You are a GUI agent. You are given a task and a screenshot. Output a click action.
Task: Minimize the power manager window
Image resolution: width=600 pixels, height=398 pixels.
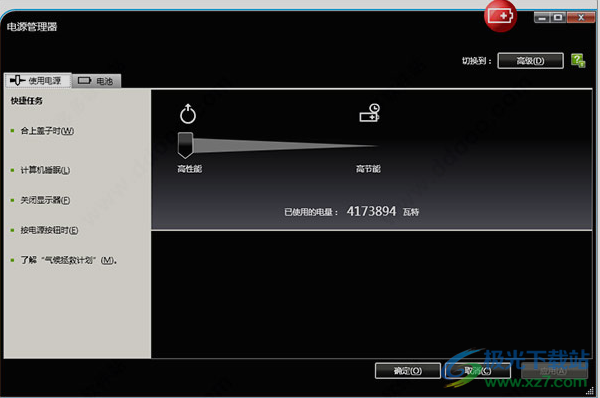pyautogui.click(x=542, y=18)
